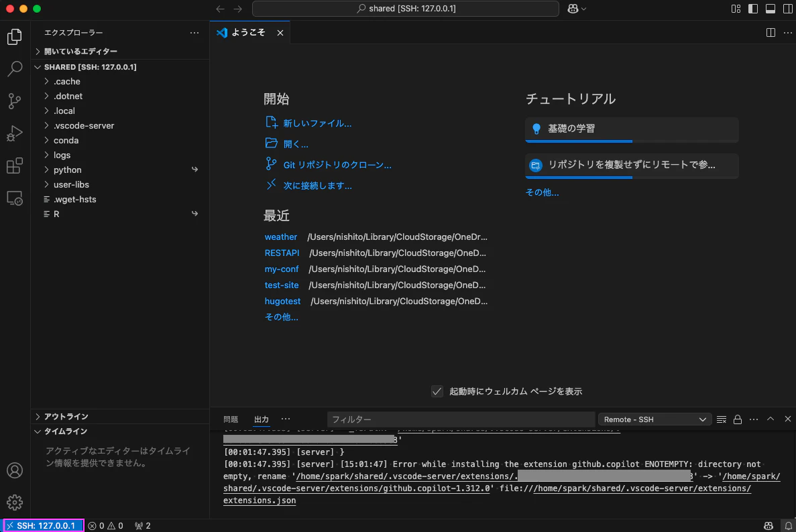796x532 pixels.
Task: Switch to the 問題 panel tab
Action: tap(231, 419)
